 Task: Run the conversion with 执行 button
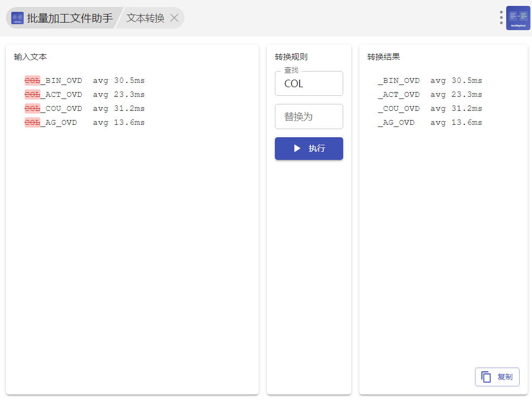click(309, 149)
